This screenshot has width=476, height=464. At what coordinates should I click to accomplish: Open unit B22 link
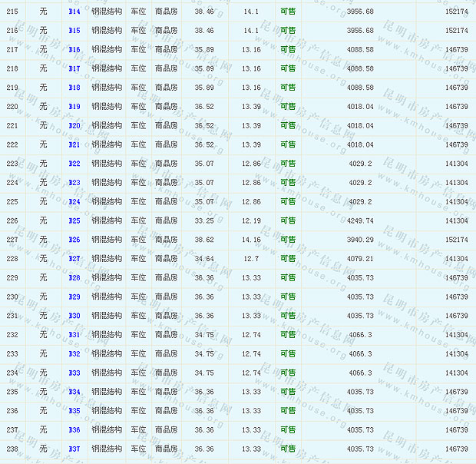point(74,164)
